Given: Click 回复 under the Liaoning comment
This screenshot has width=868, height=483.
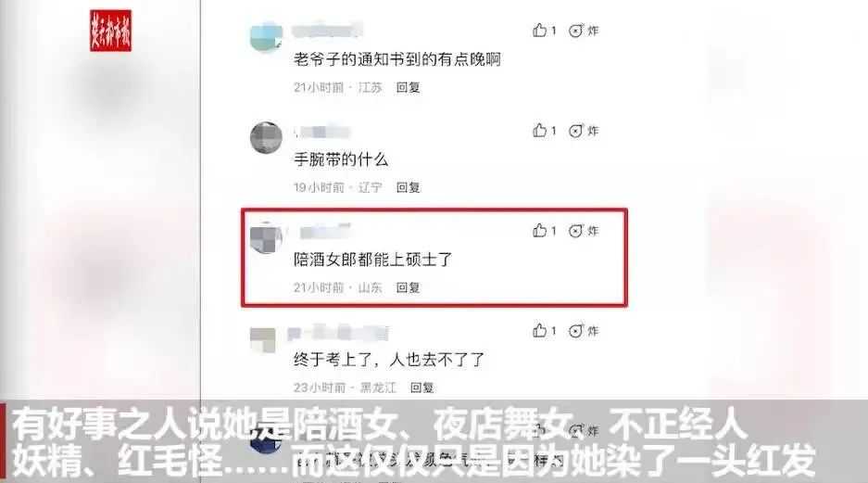Looking at the screenshot, I should (x=408, y=188).
